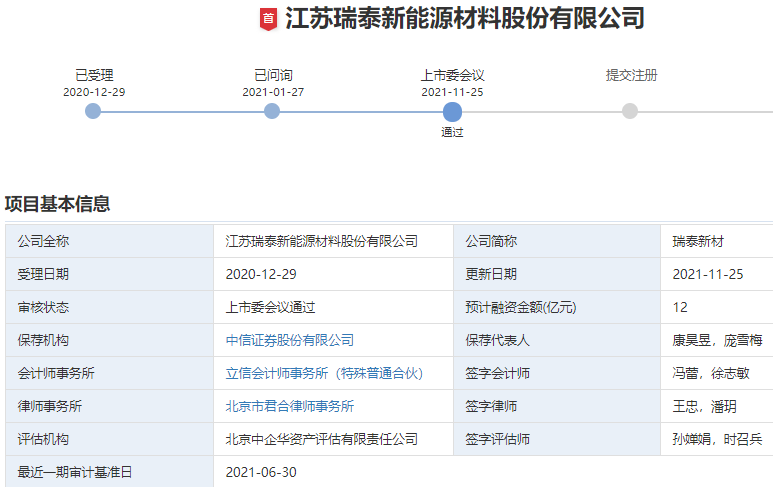
Task: Click the 江苏瑞泰新能源材料股份有限公司 page title
Action: 464,19
